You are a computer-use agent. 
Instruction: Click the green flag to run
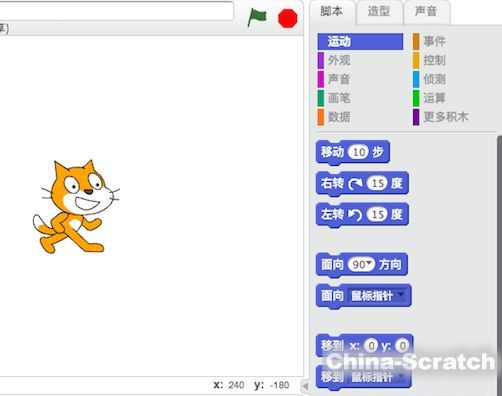point(257,17)
